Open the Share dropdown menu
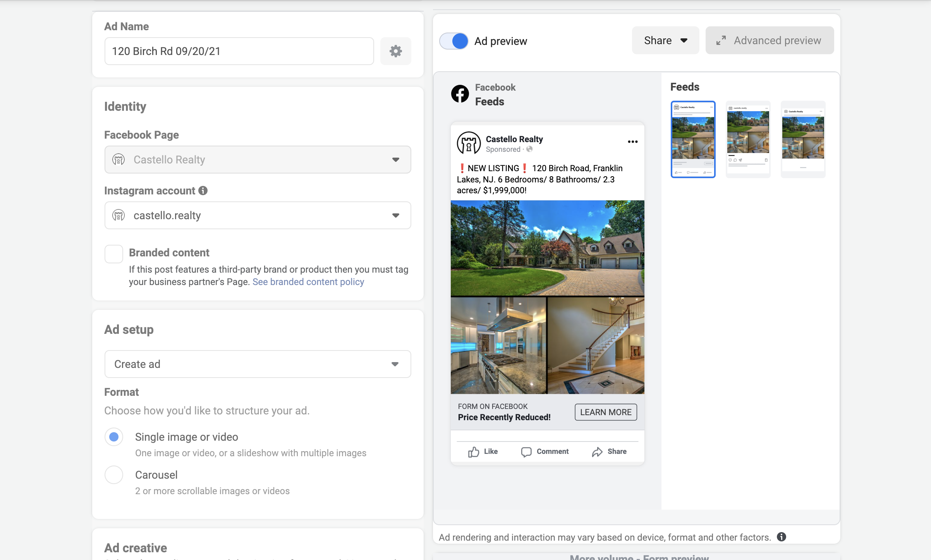931x560 pixels. (665, 41)
